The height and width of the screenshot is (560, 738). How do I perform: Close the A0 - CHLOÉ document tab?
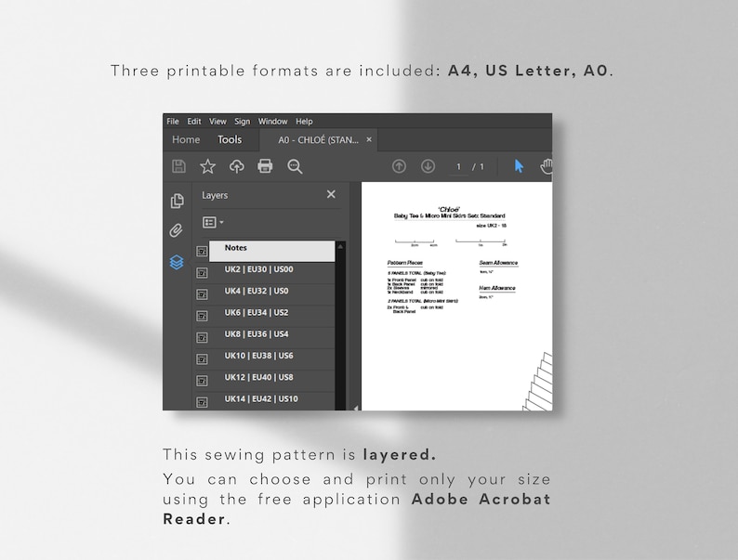coord(369,139)
